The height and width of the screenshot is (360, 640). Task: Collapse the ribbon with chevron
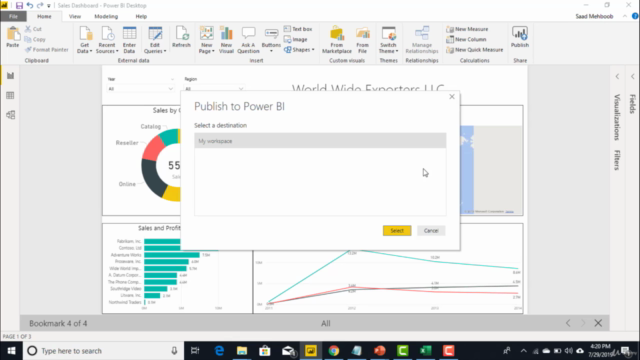625,16
